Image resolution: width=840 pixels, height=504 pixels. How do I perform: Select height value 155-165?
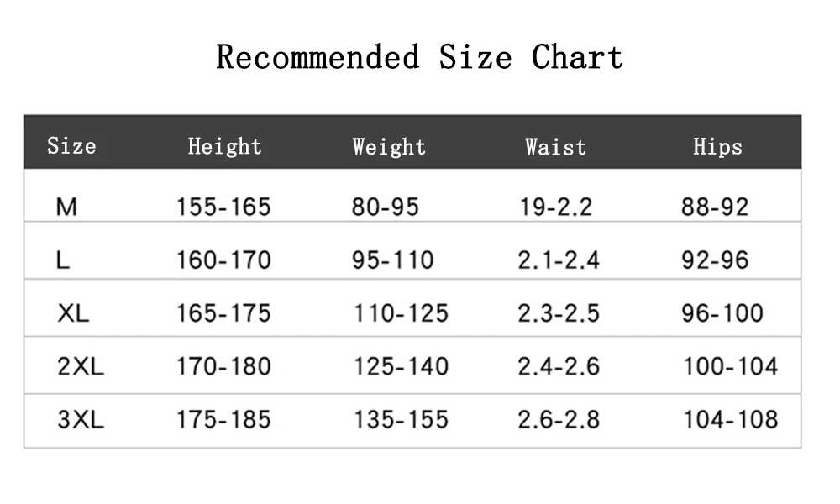pos(224,207)
